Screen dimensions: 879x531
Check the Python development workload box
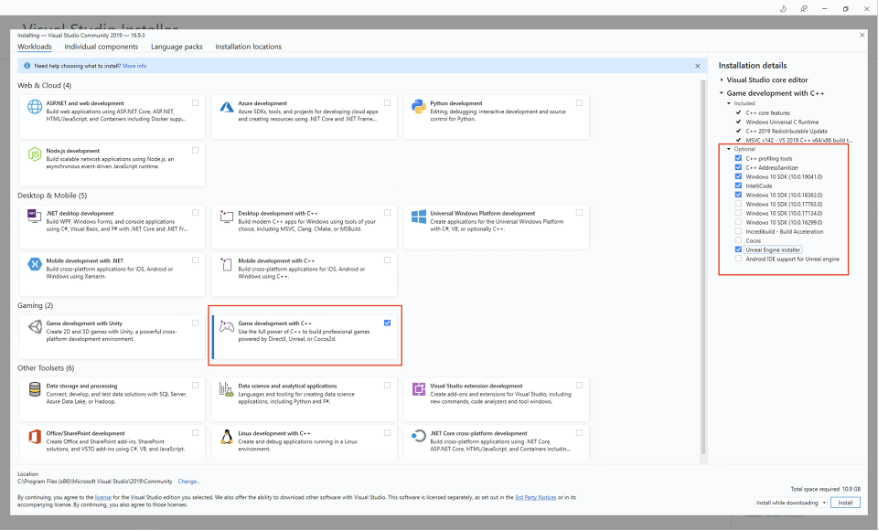[x=579, y=103]
